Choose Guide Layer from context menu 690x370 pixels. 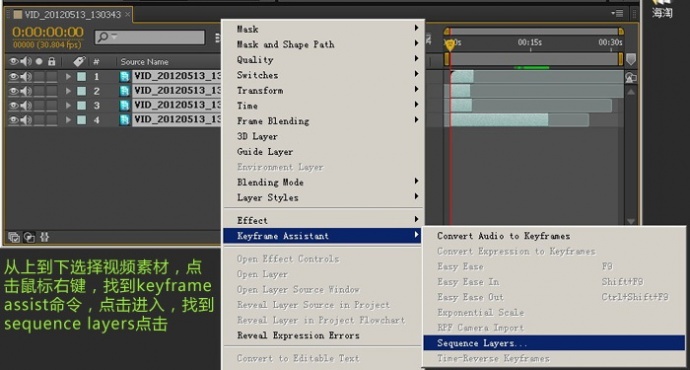(323, 152)
